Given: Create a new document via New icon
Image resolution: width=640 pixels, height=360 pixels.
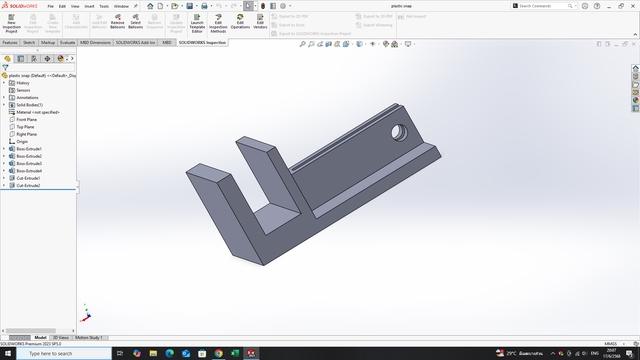Looking at the screenshot, I should click(160, 6).
